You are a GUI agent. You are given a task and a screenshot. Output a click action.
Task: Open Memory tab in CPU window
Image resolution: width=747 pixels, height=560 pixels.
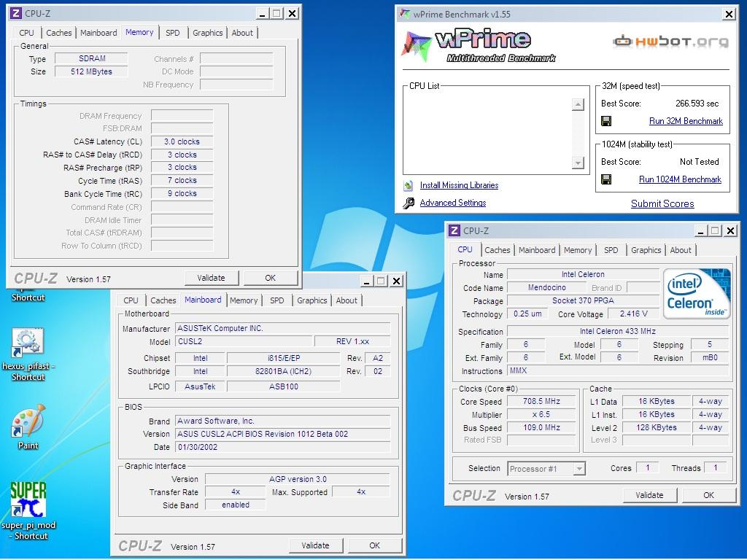click(x=578, y=250)
